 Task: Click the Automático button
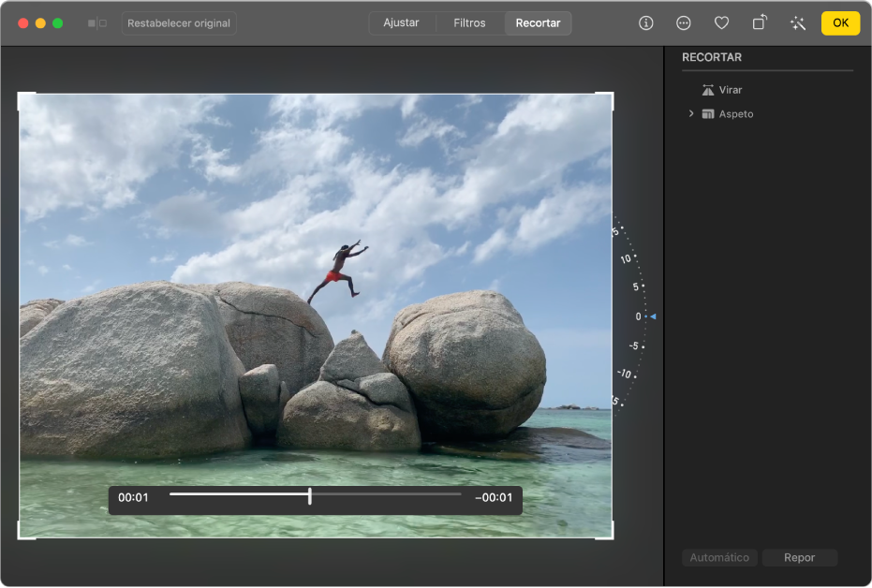719,558
